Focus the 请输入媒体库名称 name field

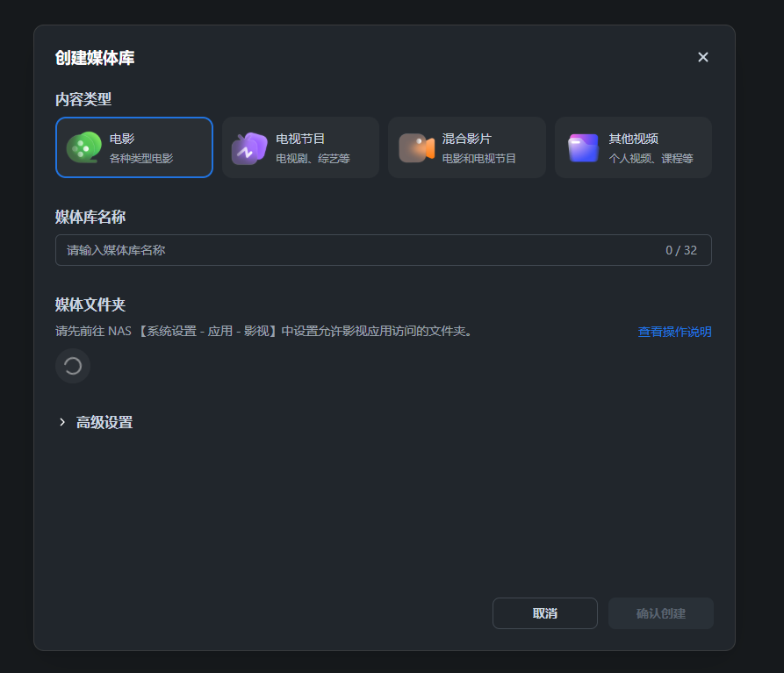384,250
